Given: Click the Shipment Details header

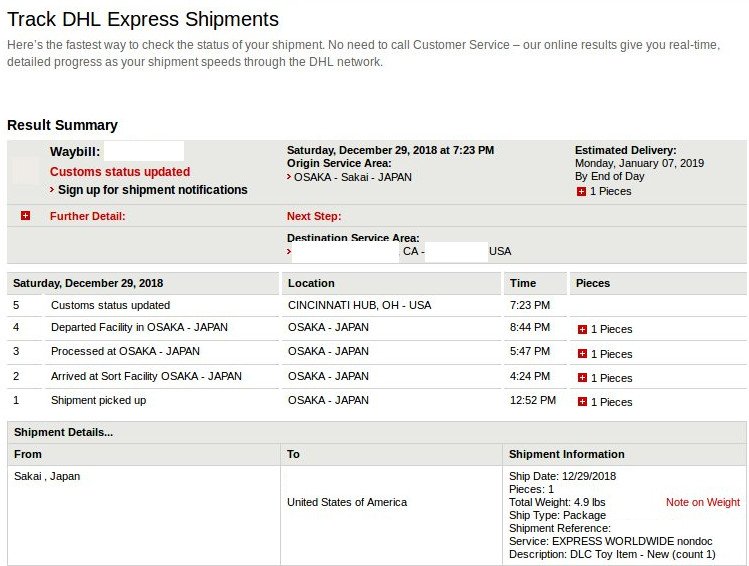Looking at the screenshot, I should click(x=64, y=432).
